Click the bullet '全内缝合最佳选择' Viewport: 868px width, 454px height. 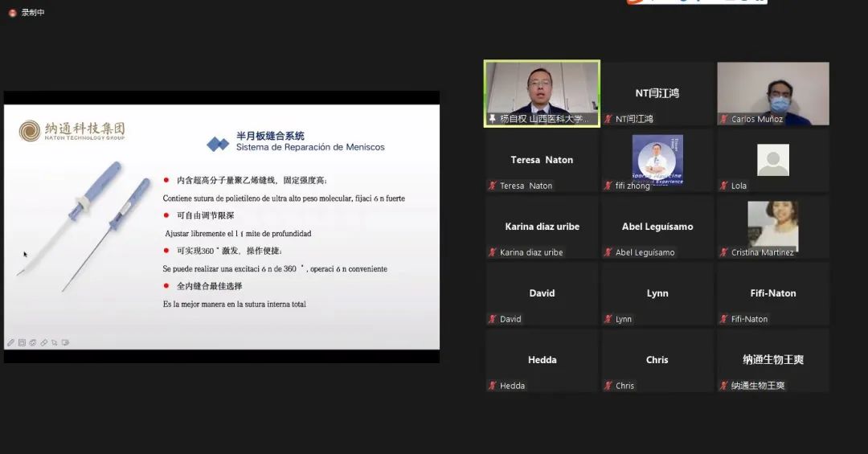(209, 286)
